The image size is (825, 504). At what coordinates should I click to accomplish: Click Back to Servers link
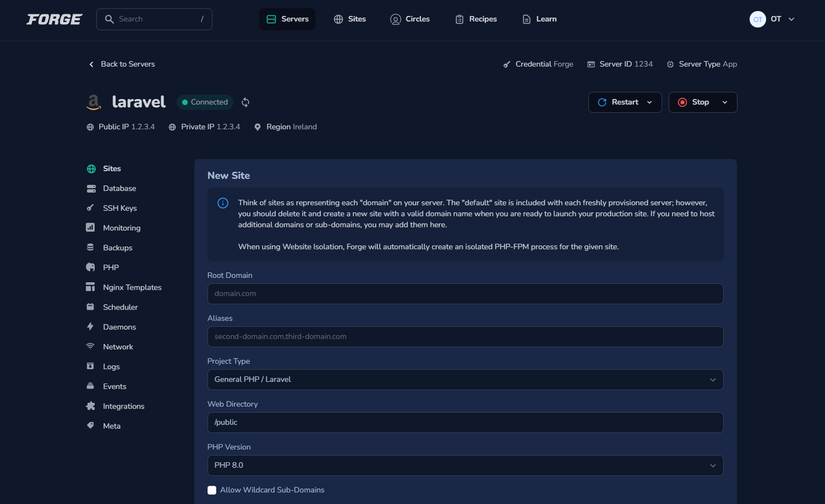pos(122,64)
